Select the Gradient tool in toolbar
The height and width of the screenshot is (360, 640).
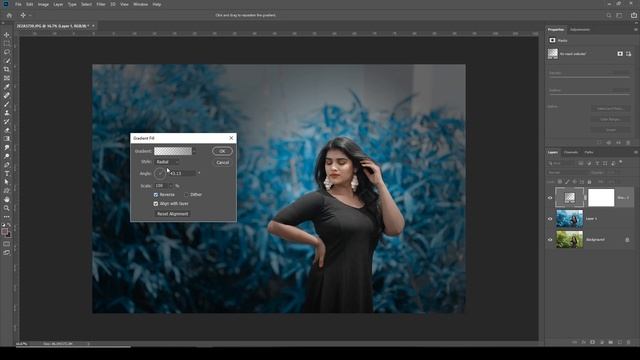click(x=7, y=139)
